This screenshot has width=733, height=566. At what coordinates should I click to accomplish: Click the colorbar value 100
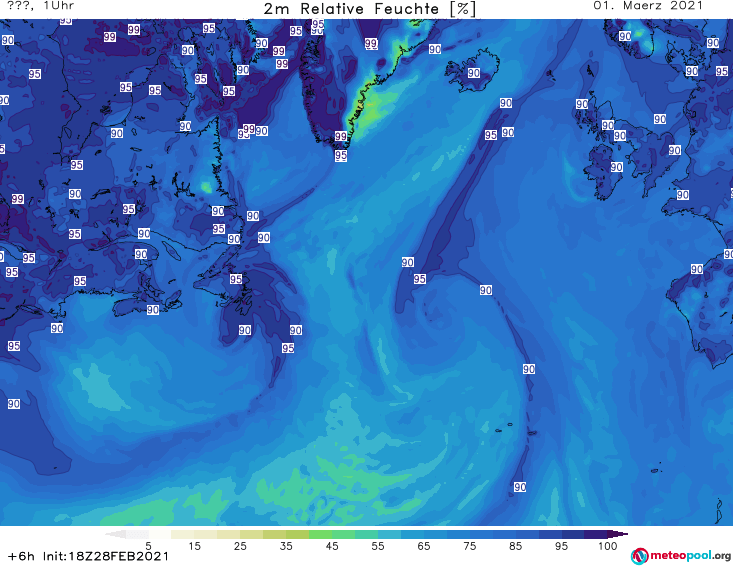click(x=607, y=546)
